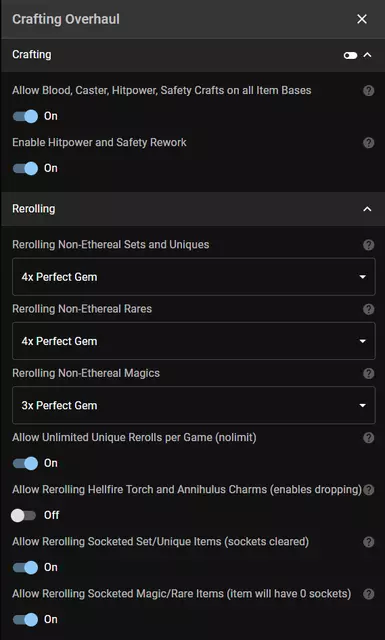385x640 pixels.
Task: Open help for Rerolling Hellfire Torch option
Action: click(369, 490)
